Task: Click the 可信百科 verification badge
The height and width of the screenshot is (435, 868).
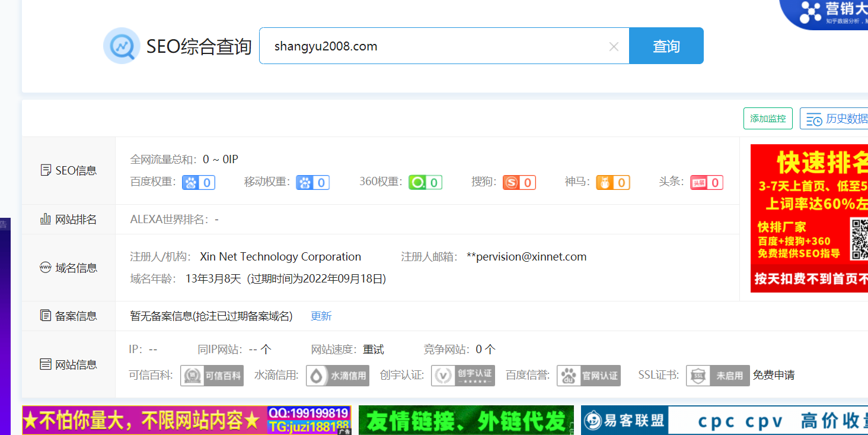Action: tap(212, 375)
